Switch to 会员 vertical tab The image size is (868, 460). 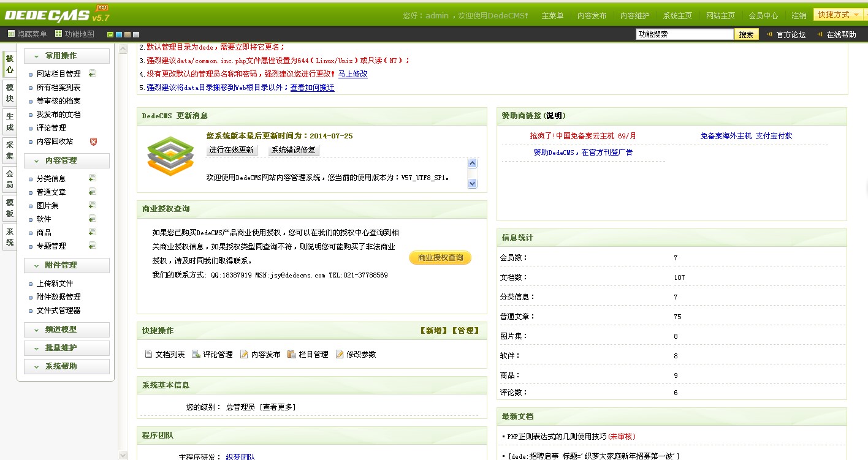click(9, 179)
